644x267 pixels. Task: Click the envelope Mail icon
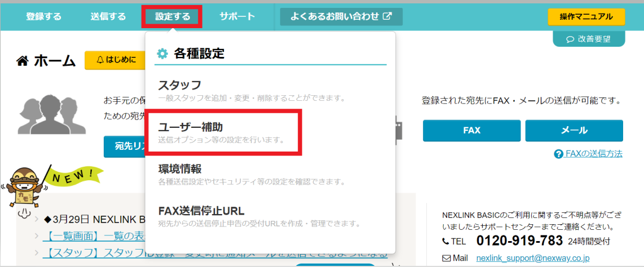[447, 259]
